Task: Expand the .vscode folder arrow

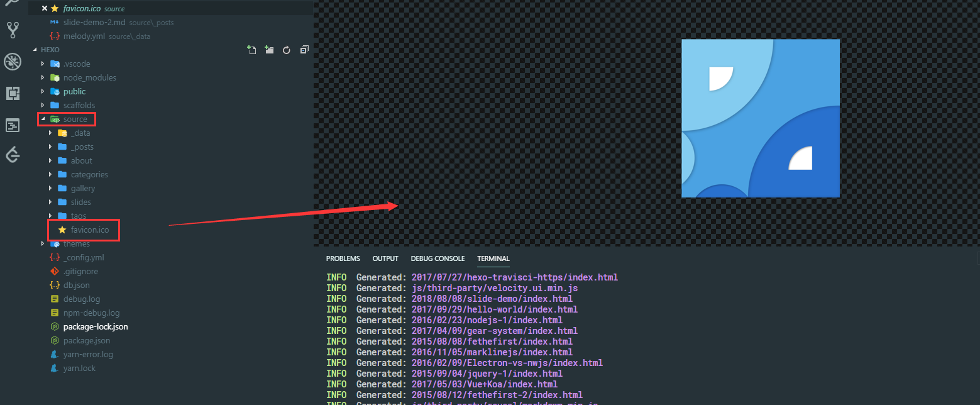Action: [x=43, y=64]
